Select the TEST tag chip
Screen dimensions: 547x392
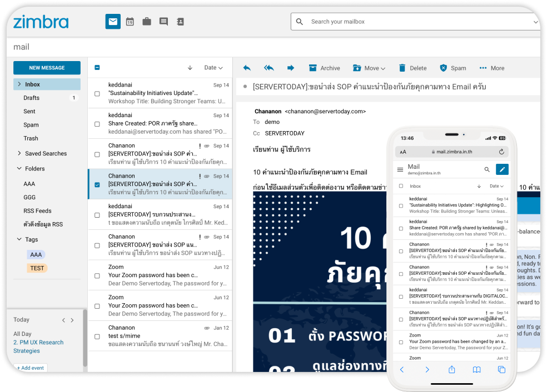pyautogui.click(x=37, y=268)
